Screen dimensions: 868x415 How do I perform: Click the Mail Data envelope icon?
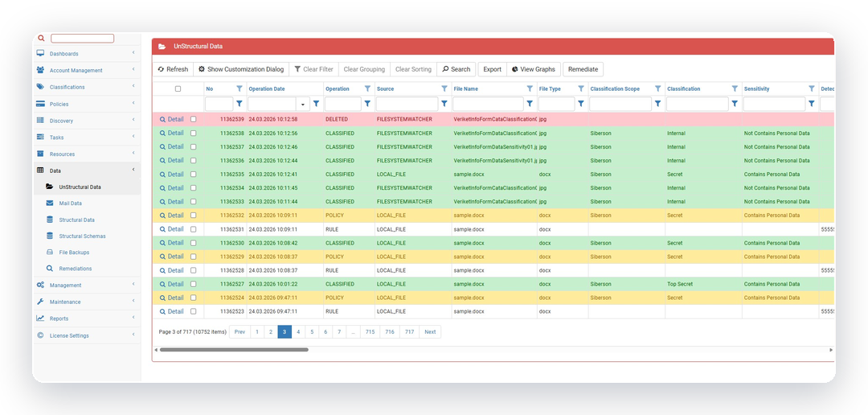point(50,203)
